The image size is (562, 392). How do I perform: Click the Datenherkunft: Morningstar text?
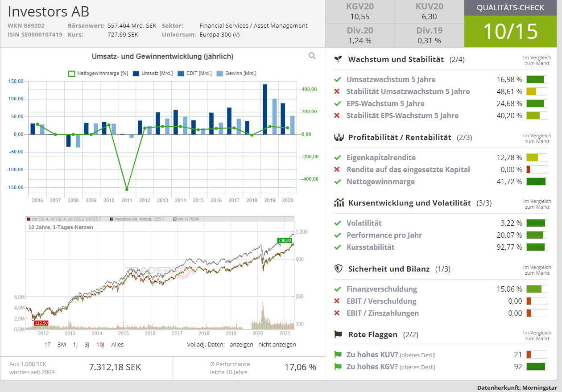pyautogui.click(x=517, y=388)
